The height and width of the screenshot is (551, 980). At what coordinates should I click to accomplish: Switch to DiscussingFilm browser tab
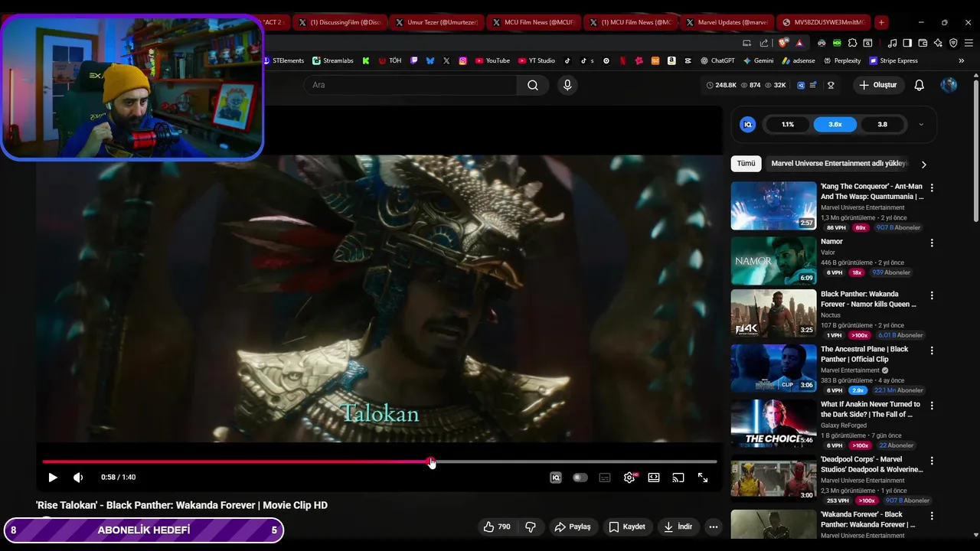[x=339, y=22]
